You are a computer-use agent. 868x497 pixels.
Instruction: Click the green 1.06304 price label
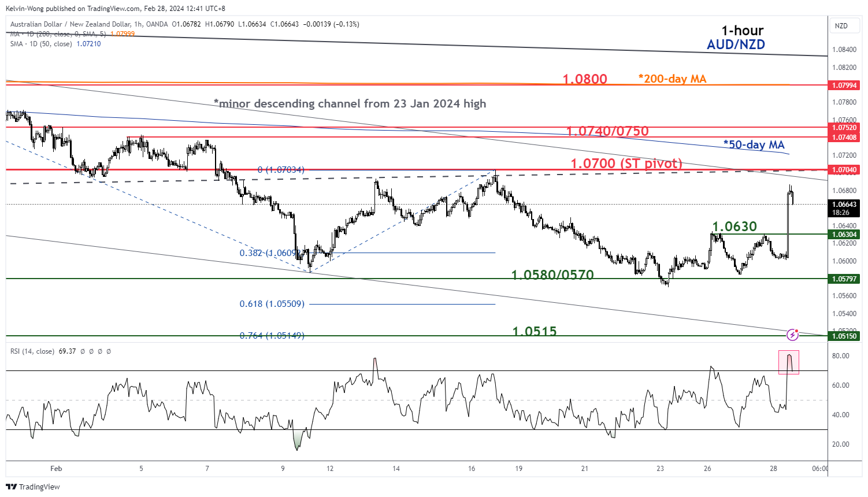(x=844, y=234)
